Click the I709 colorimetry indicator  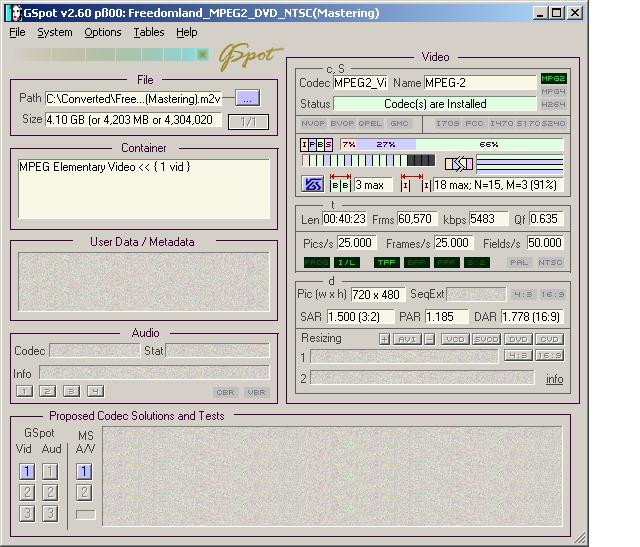[447, 123]
